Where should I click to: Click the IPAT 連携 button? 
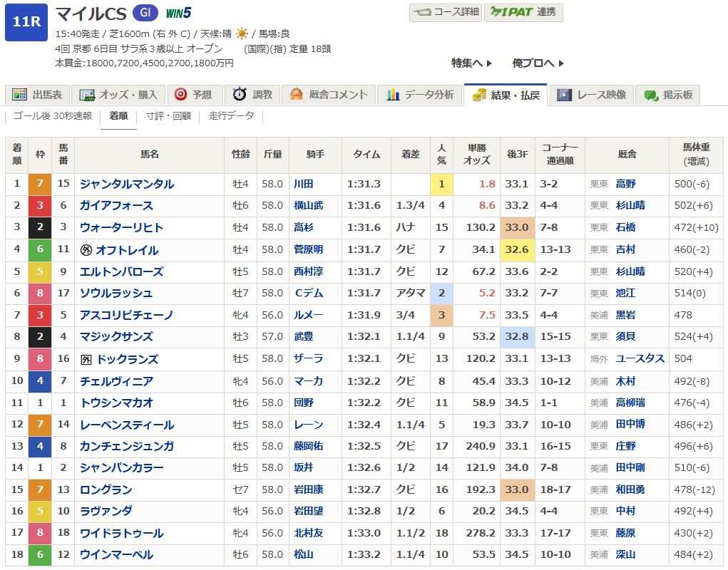523,12
